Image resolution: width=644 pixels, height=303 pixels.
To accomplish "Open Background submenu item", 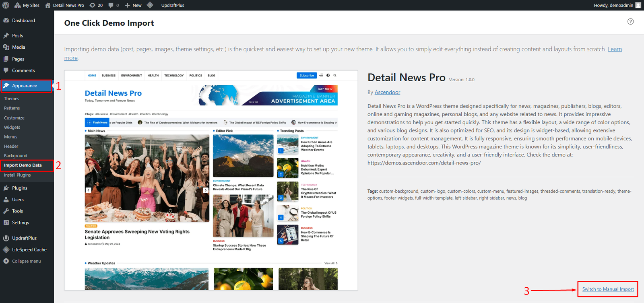I will pyautogui.click(x=16, y=156).
